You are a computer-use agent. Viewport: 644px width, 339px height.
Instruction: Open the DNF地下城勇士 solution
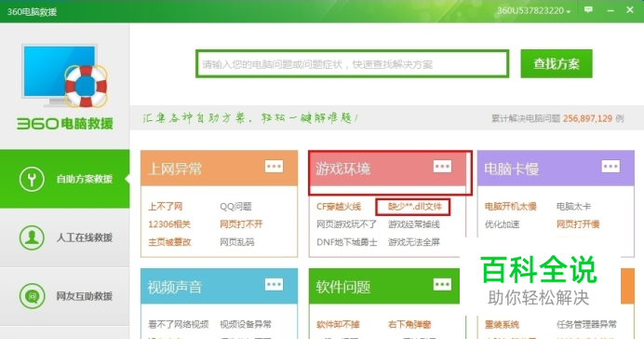(346, 242)
